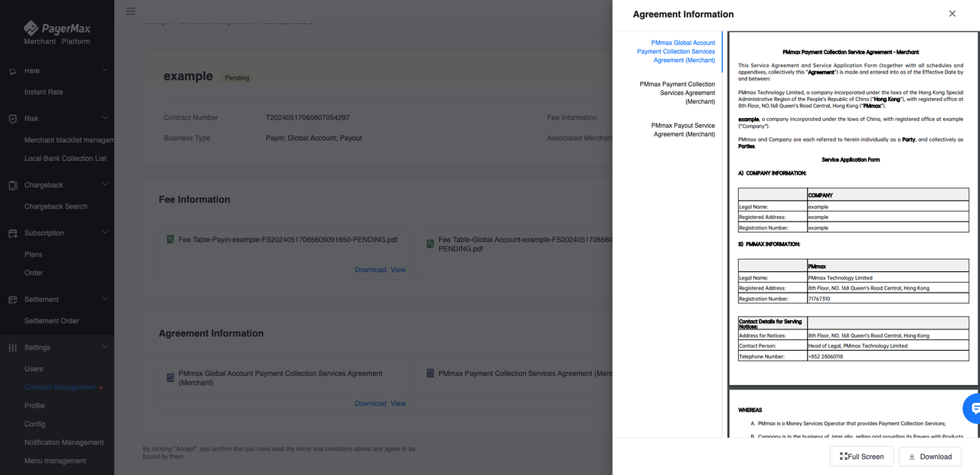
Task: Open the blue chat support bubble
Action: coord(973,408)
